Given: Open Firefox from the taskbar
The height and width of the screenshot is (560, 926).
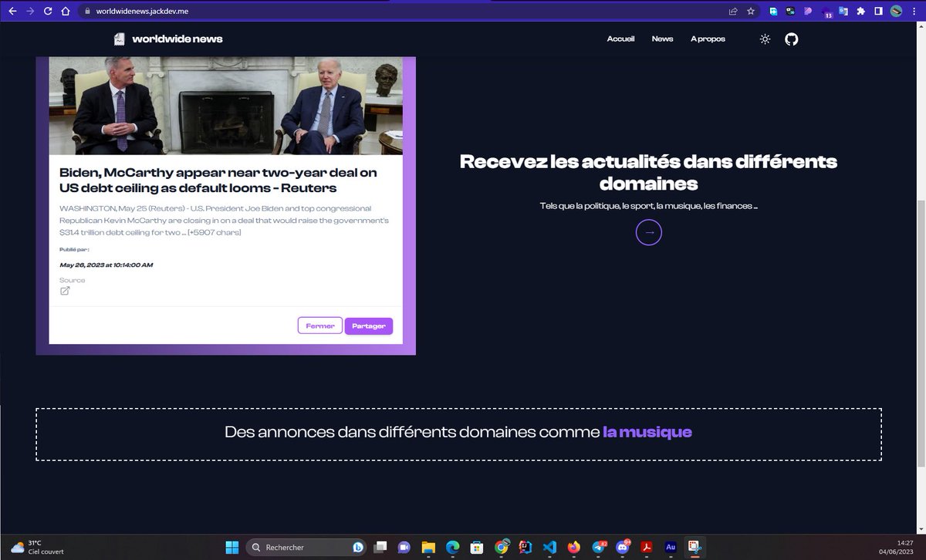Looking at the screenshot, I should [x=573, y=548].
